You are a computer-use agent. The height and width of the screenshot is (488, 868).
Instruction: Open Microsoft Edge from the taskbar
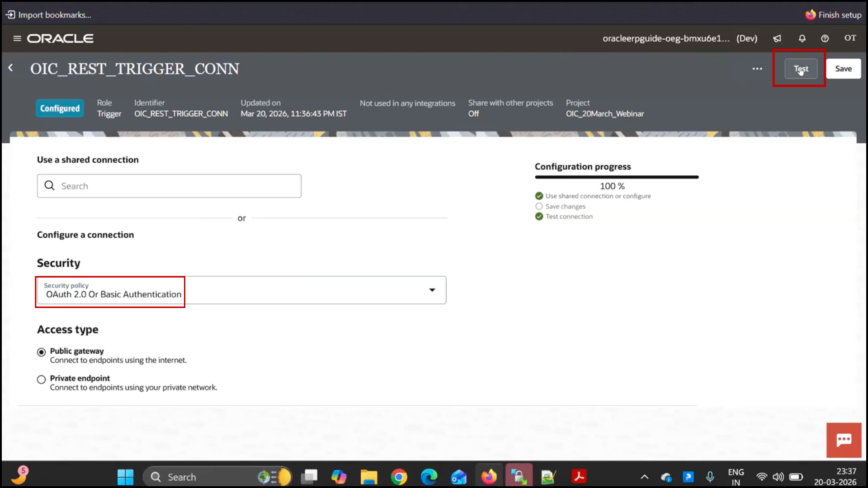[x=429, y=477]
